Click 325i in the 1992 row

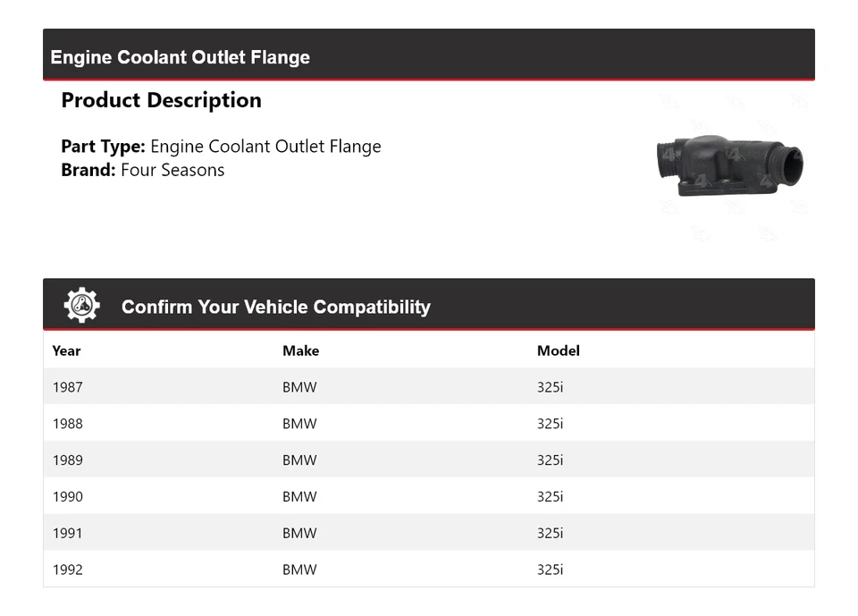coord(550,570)
